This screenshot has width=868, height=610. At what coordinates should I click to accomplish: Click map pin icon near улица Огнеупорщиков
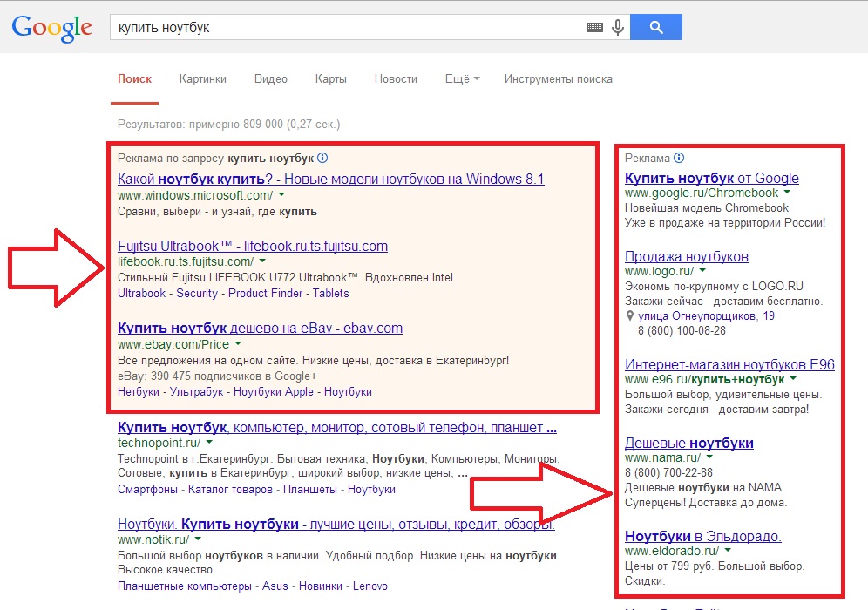629,316
